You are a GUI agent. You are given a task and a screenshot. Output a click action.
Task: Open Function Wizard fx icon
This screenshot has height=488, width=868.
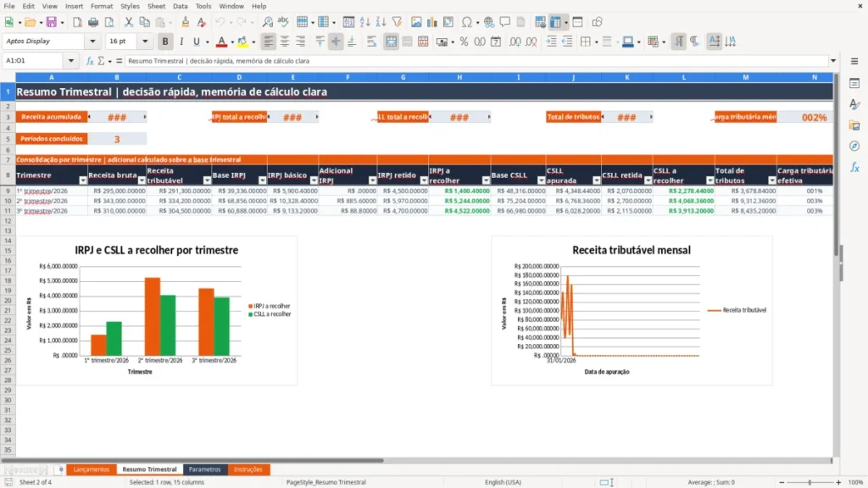pyautogui.click(x=90, y=61)
